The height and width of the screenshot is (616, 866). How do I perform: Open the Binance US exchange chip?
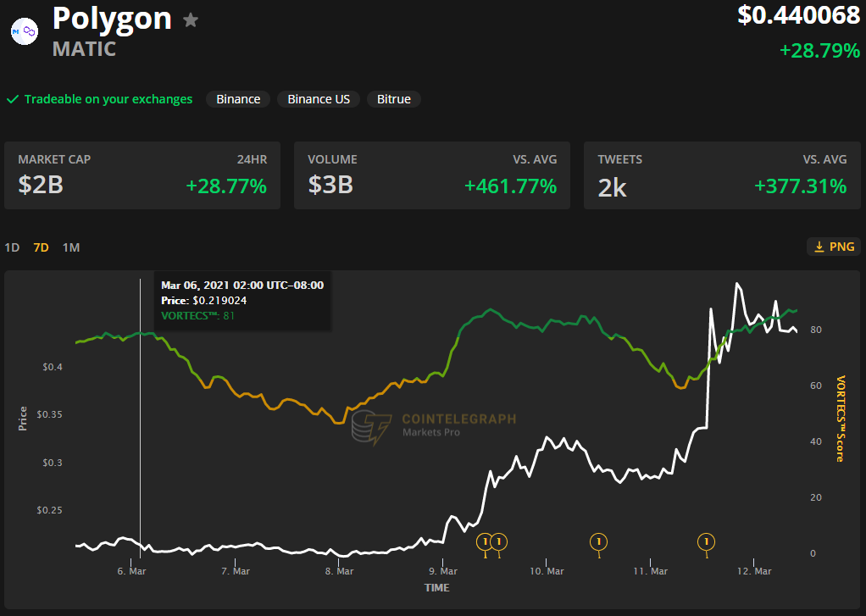click(319, 99)
